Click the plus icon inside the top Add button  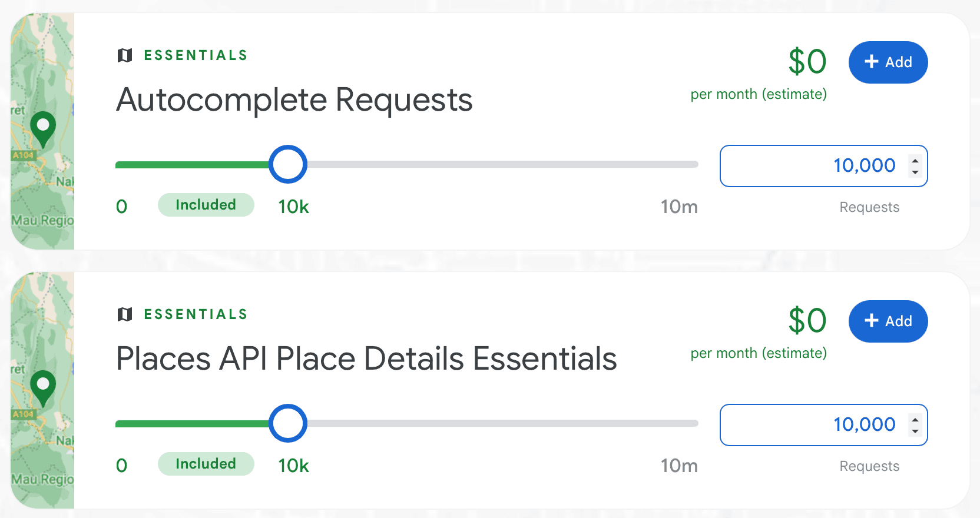[871, 62]
